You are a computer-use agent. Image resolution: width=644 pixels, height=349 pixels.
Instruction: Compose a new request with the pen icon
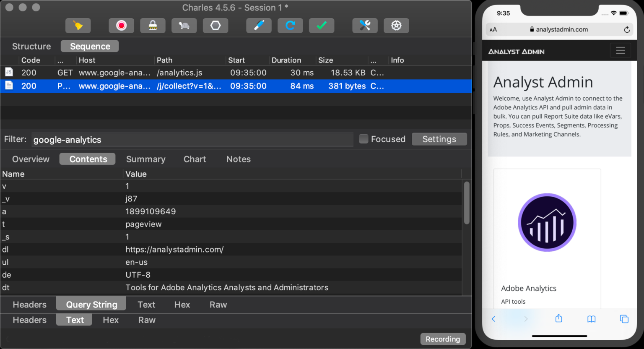click(259, 26)
